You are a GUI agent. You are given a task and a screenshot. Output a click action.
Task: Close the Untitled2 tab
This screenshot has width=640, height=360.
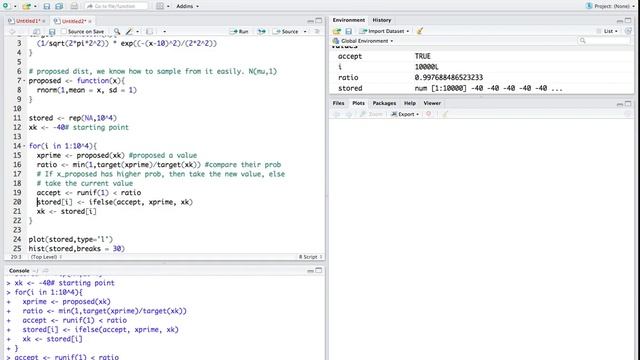(90, 21)
